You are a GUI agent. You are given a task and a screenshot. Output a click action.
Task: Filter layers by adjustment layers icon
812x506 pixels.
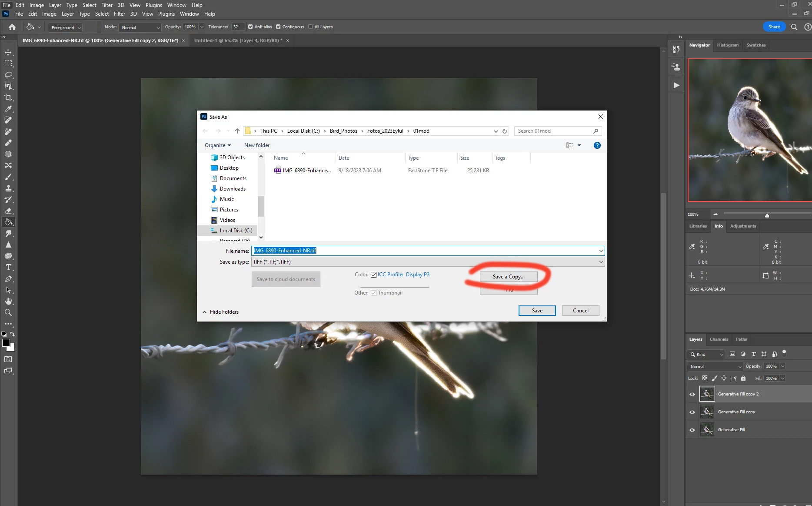tap(743, 354)
